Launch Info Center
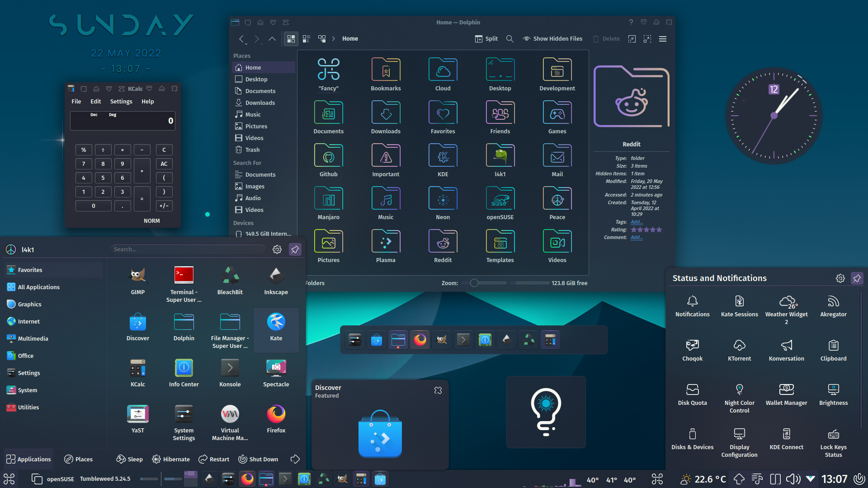868x488 pixels. click(x=184, y=373)
